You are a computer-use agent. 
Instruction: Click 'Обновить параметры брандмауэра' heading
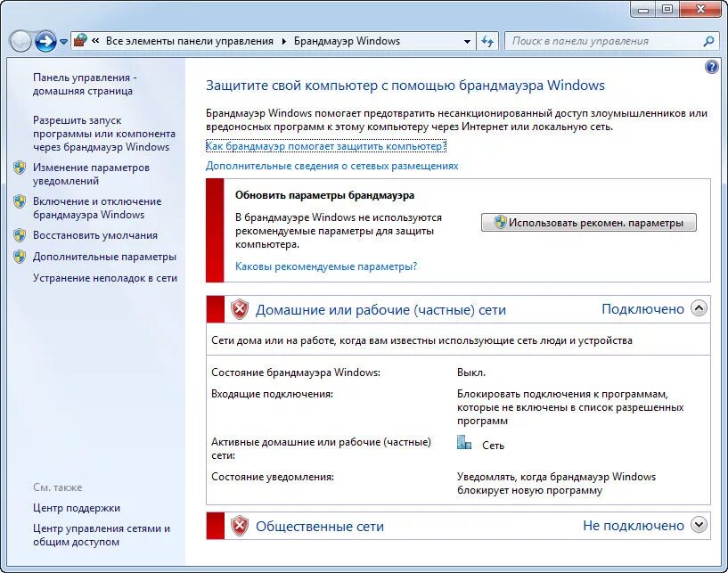pyautogui.click(x=324, y=195)
